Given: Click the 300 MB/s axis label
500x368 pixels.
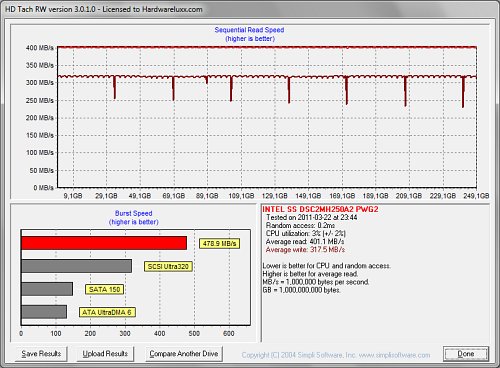Looking at the screenshot, I should pos(40,83).
